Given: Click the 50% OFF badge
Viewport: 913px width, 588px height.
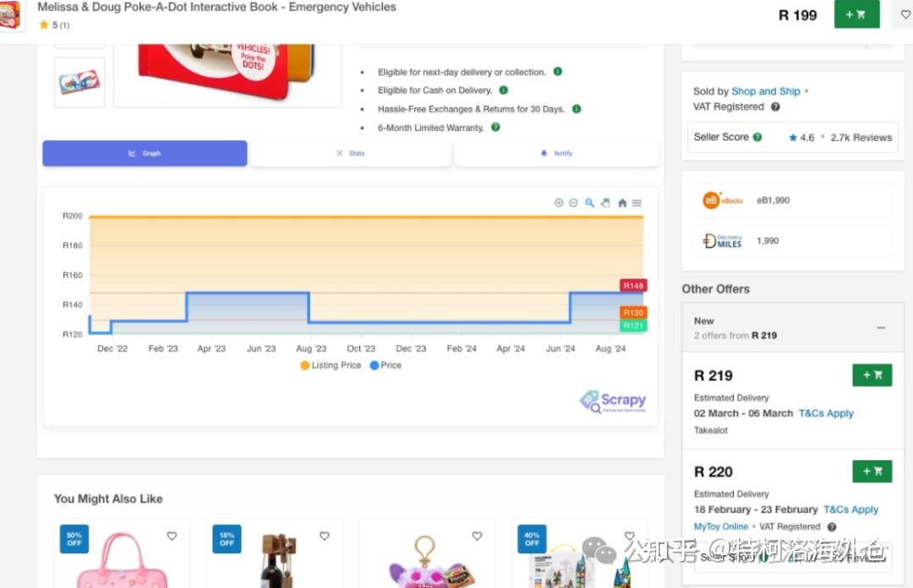Looking at the screenshot, I should click(74, 539).
